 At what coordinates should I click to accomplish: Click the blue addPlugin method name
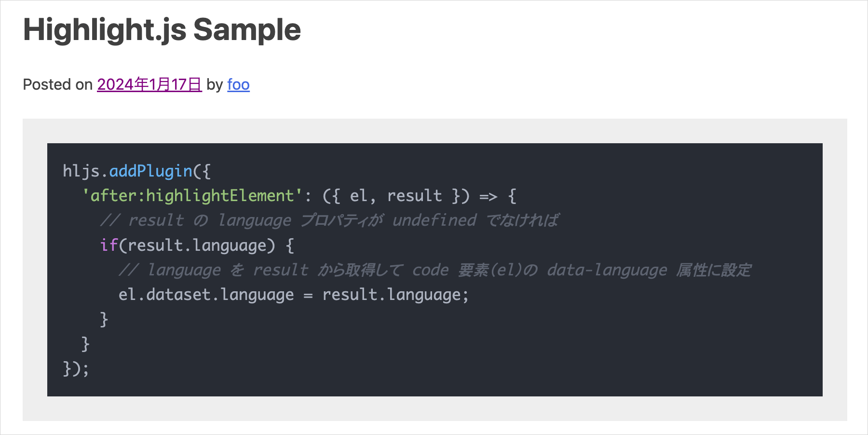point(150,171)
